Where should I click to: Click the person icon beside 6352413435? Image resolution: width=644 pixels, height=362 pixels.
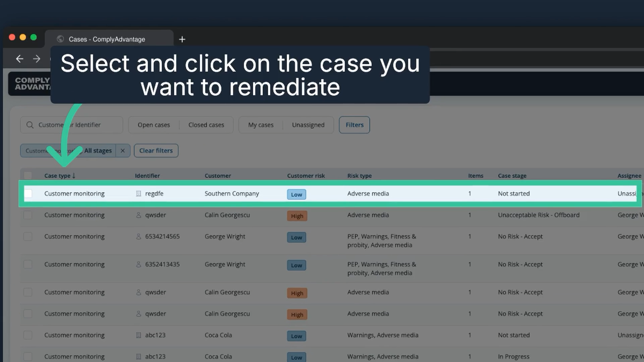click(138, 264)
